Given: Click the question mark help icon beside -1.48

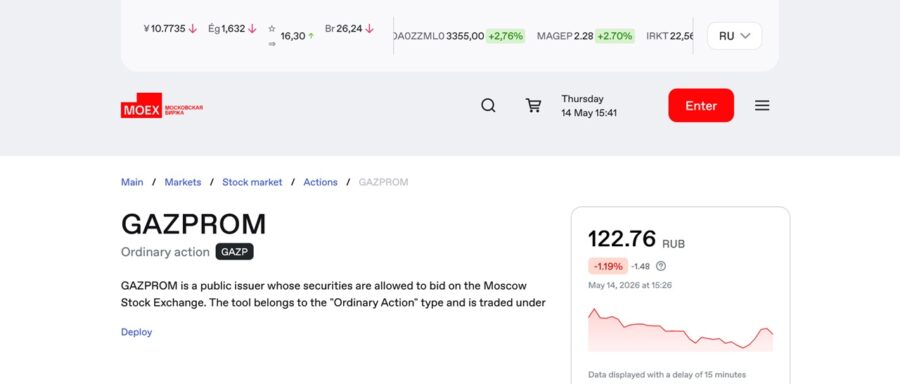Looking at the screenshot, I should click(x=661, y=266).
